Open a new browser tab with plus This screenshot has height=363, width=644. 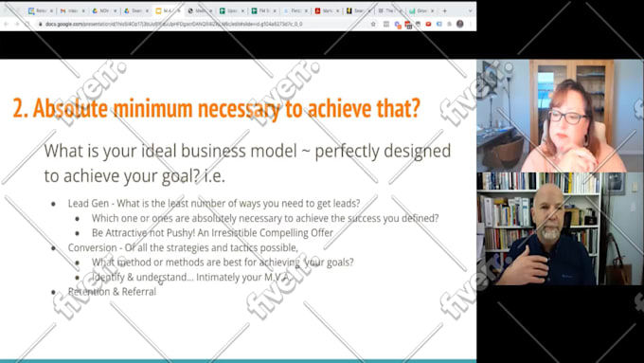(x=444, y=11)
